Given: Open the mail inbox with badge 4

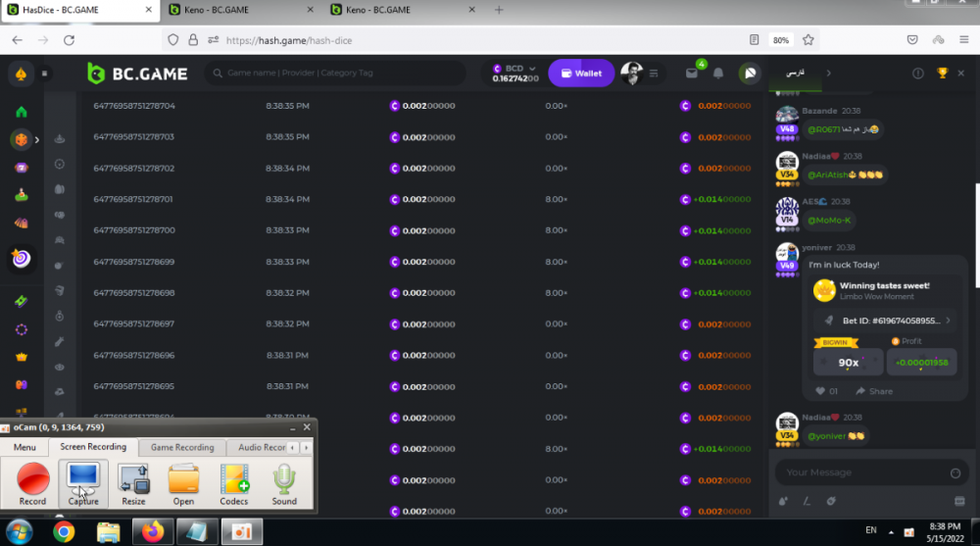Looking at the screenshot, I should pos(692,74).
